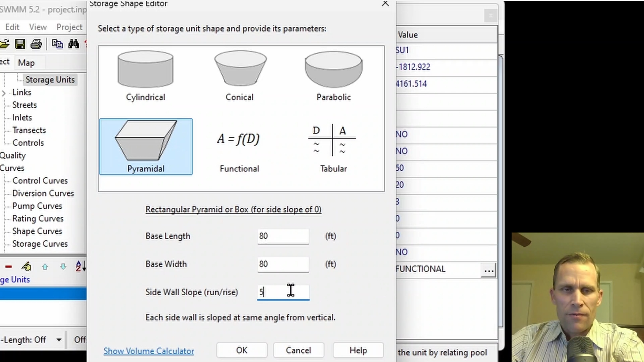Open the View menu
Image resolution: width=644 pixels, height=362 pixels.
[x=38, y=27]
